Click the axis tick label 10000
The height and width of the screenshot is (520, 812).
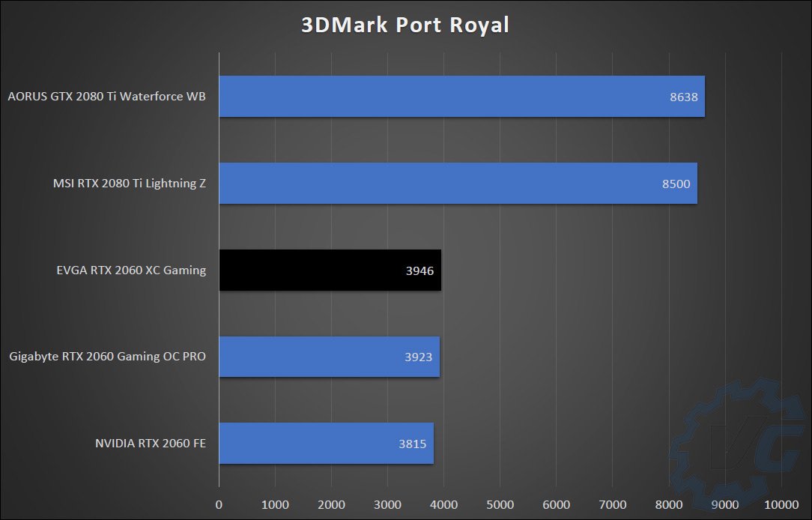pyautogui.click(x=781, y=504)
